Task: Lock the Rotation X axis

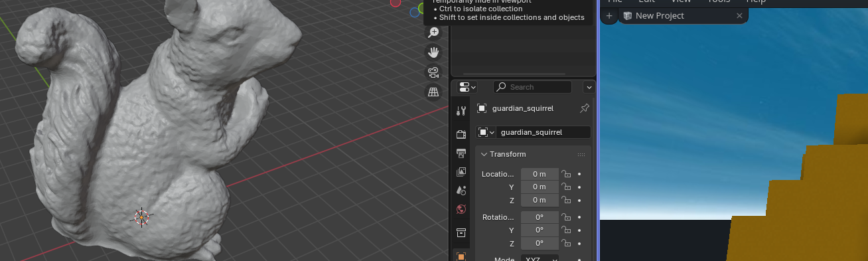Action: click(566, 217)
